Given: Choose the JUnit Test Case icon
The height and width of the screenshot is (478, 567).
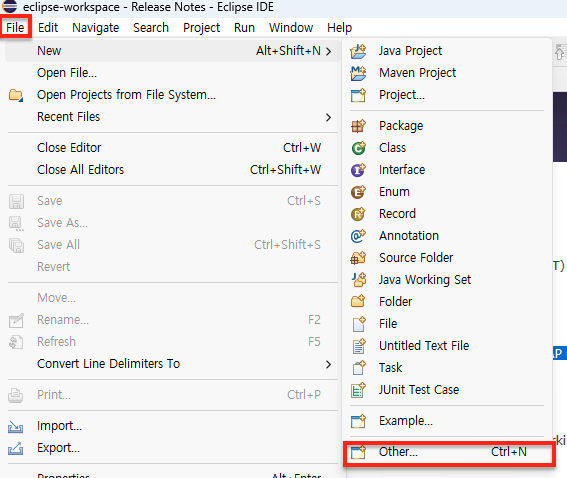Looking at the screenshot, I should (358, 390).
